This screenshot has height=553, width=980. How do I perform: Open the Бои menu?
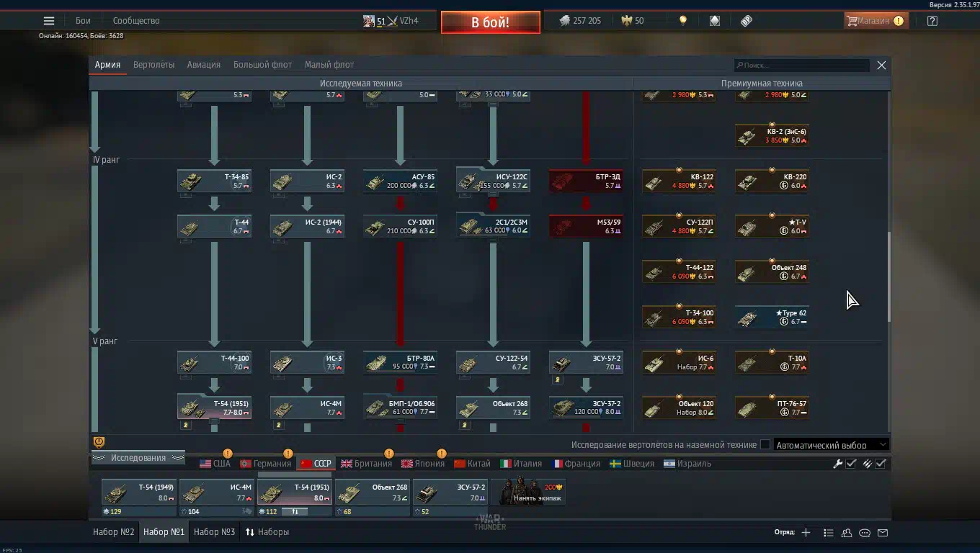pyautogui.click(x=83, y=21)
